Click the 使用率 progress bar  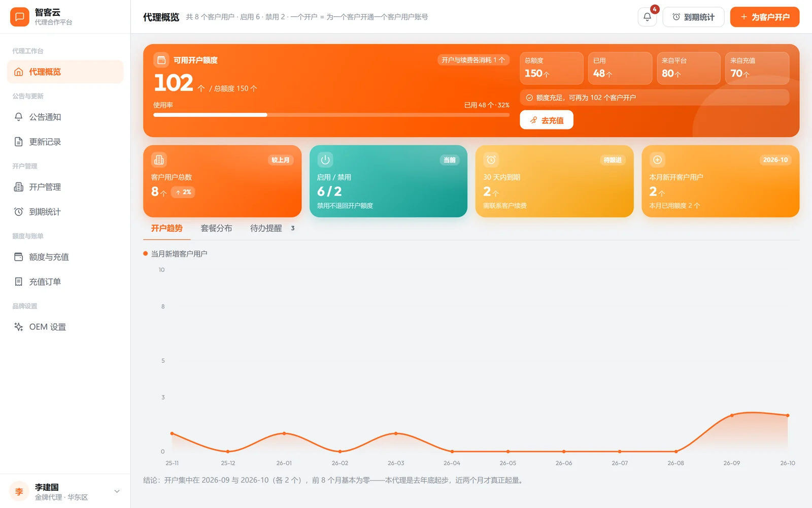(x=331, y=115)
